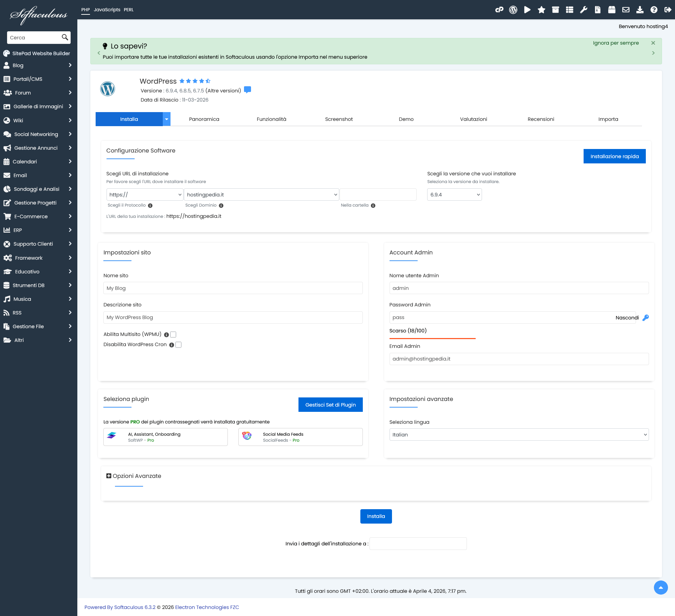This screenshot has width=675, height=616.
Task: Click the key icon to generate password
Action: click(x=645, y=318)
